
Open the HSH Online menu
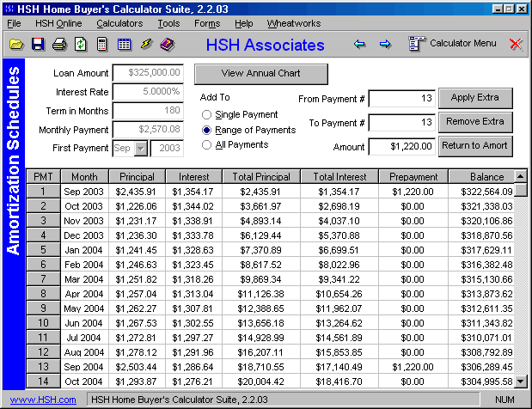click(58, 23)
